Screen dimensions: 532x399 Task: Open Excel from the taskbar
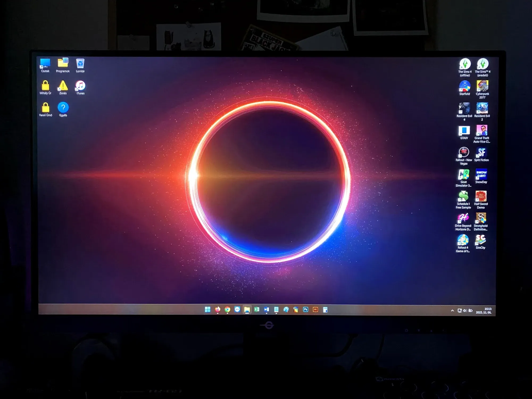[x=257, y=309]
